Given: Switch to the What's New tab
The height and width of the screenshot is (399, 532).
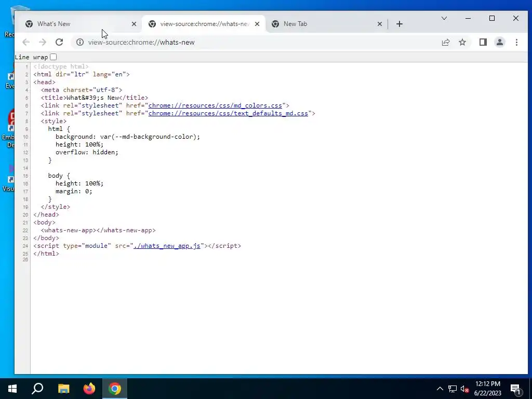Looking at the screenshot, I should pyautogui.click(x=80, y=24).
